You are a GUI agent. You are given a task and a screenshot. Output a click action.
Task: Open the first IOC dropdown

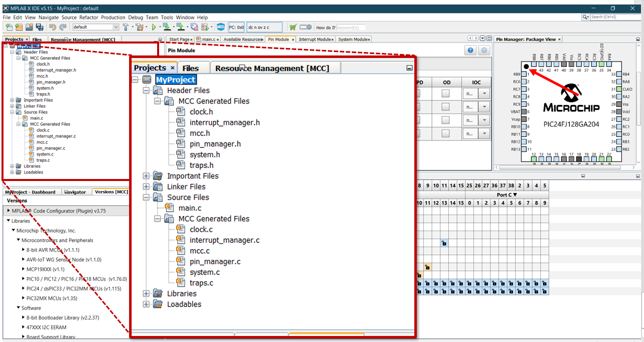tap(484, 93)
